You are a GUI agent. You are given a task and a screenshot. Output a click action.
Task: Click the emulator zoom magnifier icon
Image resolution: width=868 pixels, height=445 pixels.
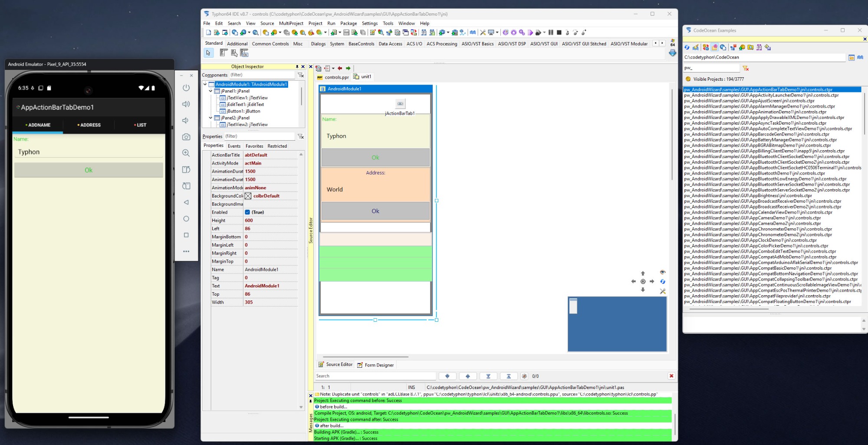click(x=186, y=153)
